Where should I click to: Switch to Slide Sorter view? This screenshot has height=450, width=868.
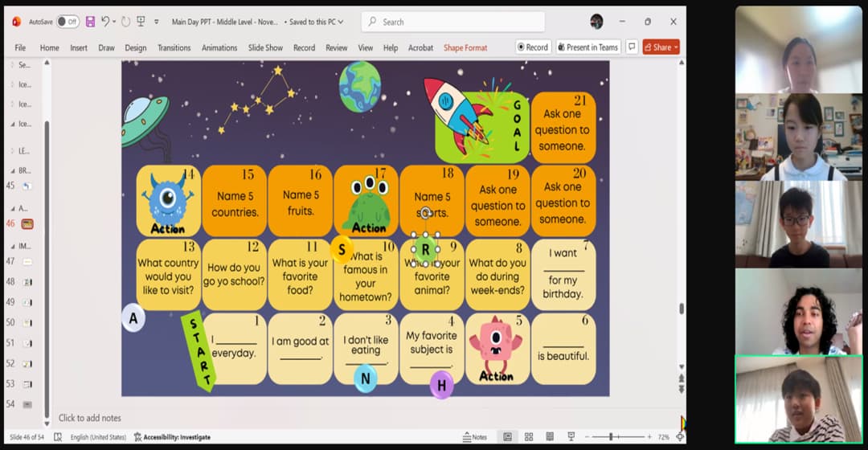pos(529,437)
